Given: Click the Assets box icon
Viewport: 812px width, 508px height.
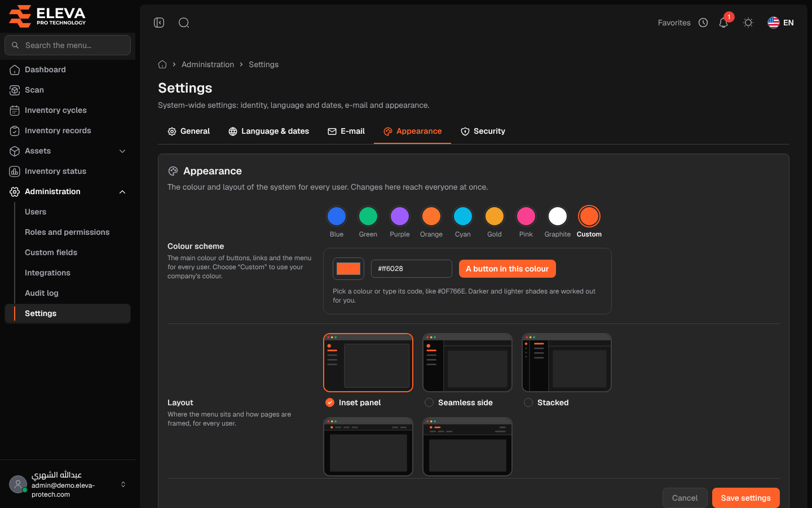Looking at the screenshot, I should [15, 151].
